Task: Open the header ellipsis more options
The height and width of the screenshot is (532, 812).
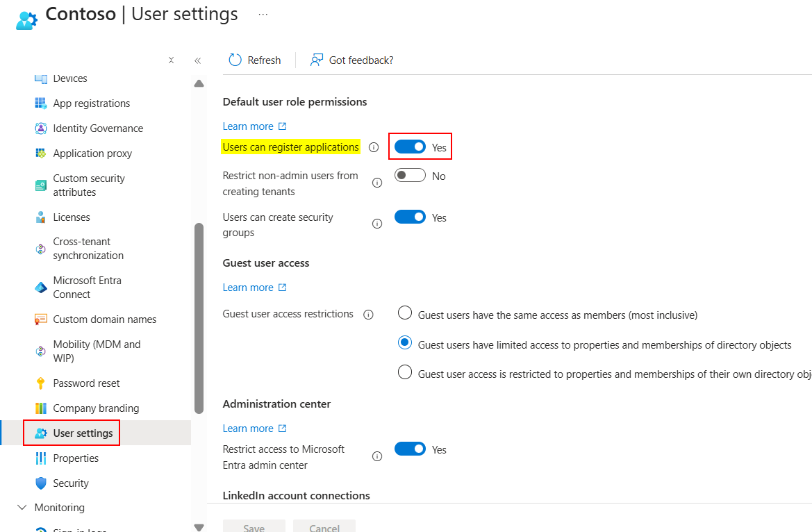Action: (x=263, y=15)
